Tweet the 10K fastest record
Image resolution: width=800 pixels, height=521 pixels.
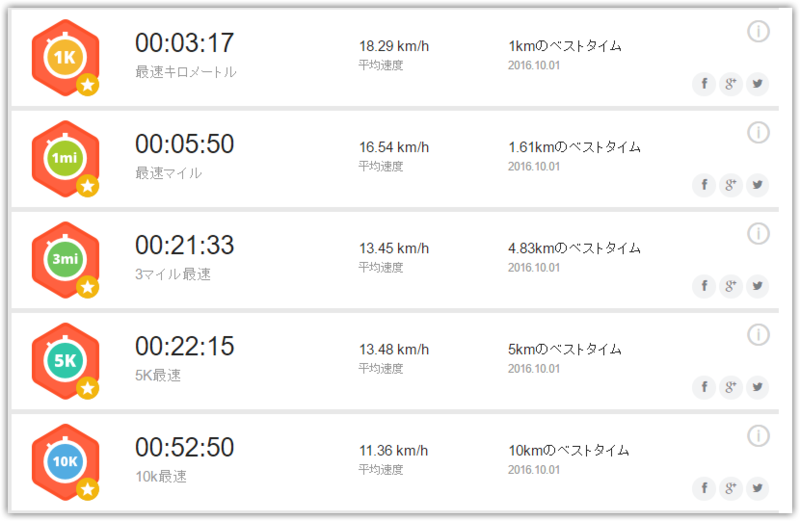[x=757, y=487]
